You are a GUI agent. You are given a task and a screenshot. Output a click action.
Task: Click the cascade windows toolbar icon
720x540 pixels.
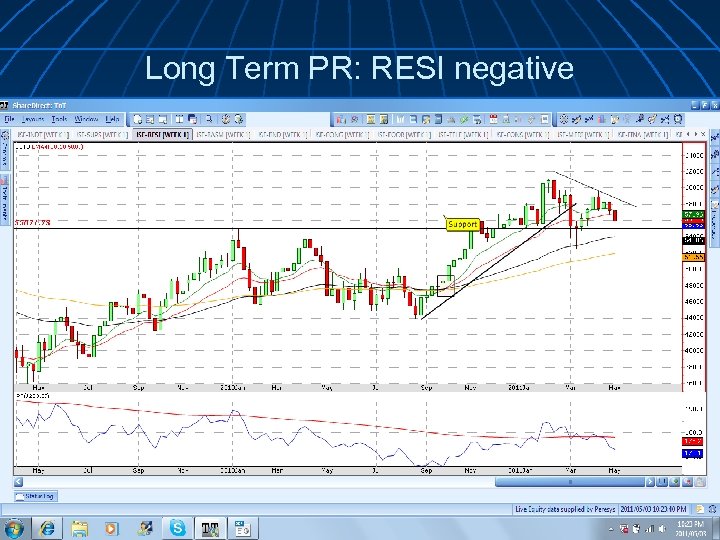192,120
